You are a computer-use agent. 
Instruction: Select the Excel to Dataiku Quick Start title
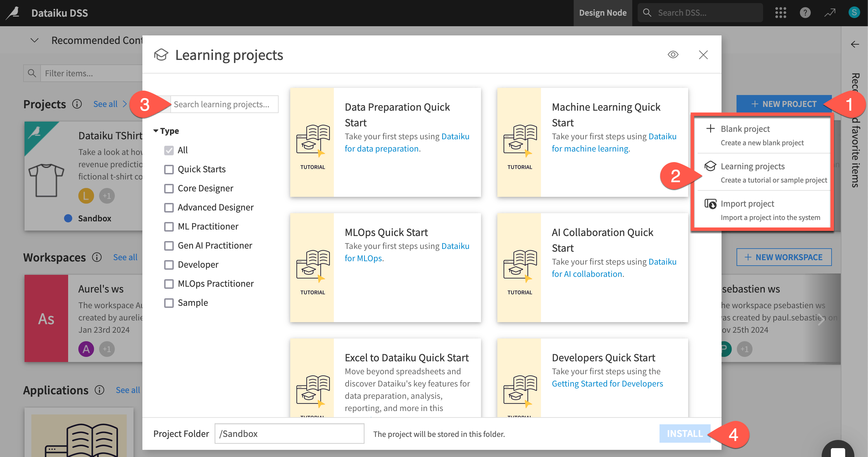407,358
